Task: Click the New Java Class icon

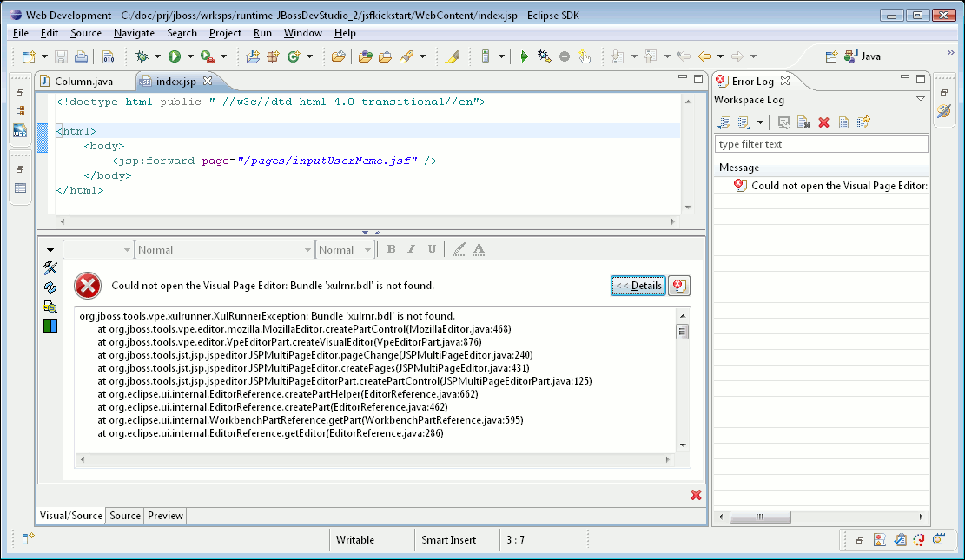Action: click(x=294, y=56)
